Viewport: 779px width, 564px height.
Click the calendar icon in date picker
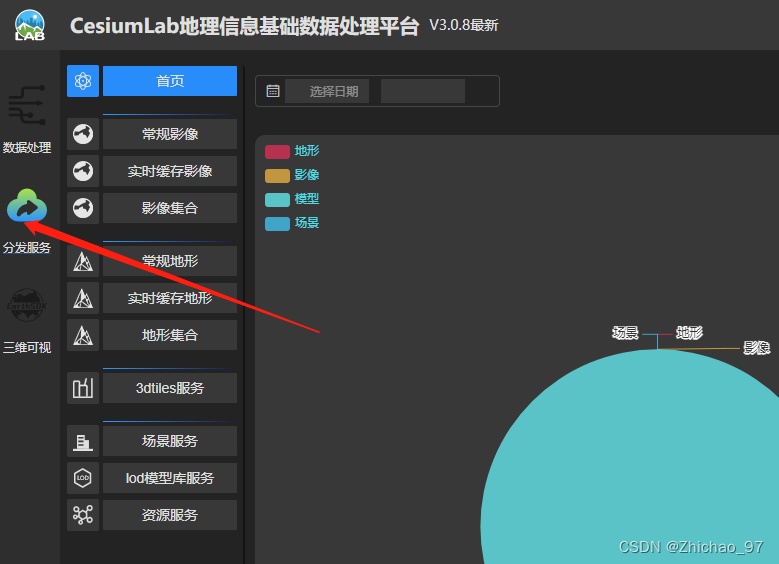[x=273, y=91]
